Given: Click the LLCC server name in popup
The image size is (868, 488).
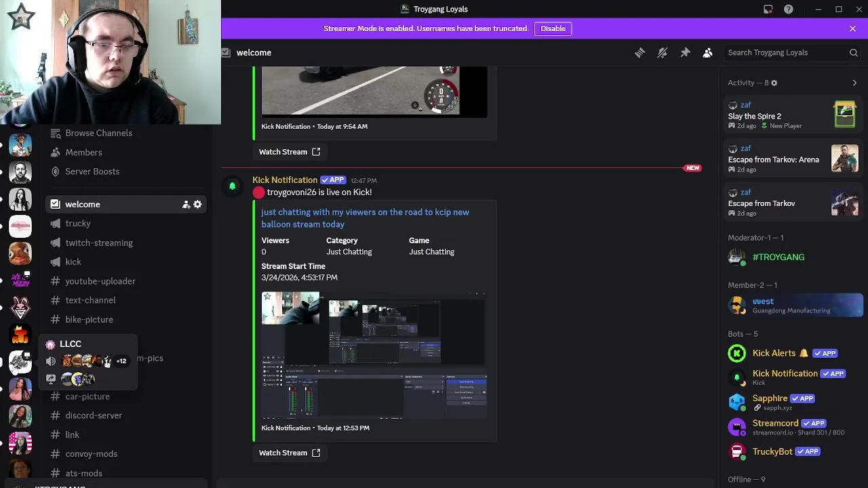Looking at the screenshot, I should (71, 344).
